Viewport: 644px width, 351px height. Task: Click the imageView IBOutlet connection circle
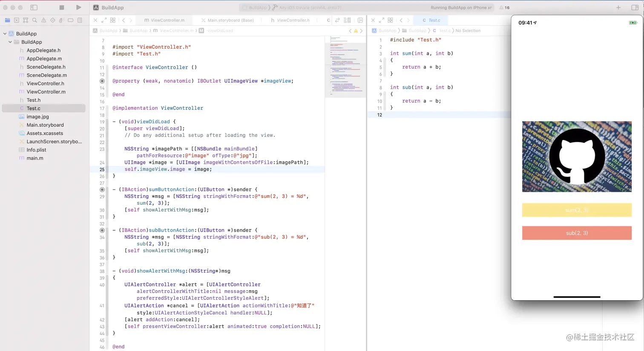[102, 81]
